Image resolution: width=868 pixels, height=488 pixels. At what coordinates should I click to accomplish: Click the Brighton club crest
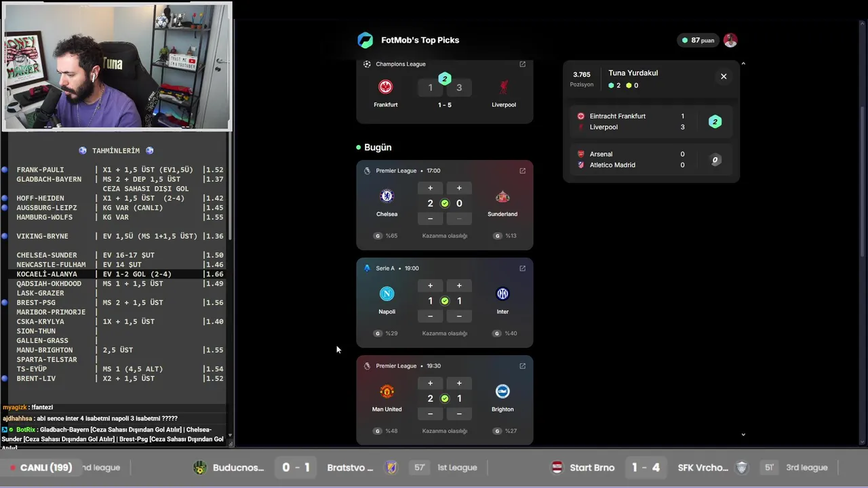pyautogui.click(x=502, y=391)
